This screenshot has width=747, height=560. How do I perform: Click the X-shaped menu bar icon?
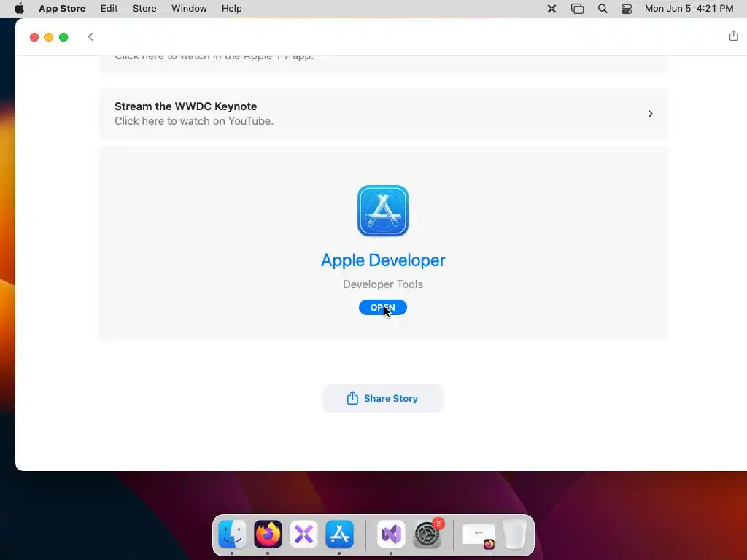[x=551, y=9]
